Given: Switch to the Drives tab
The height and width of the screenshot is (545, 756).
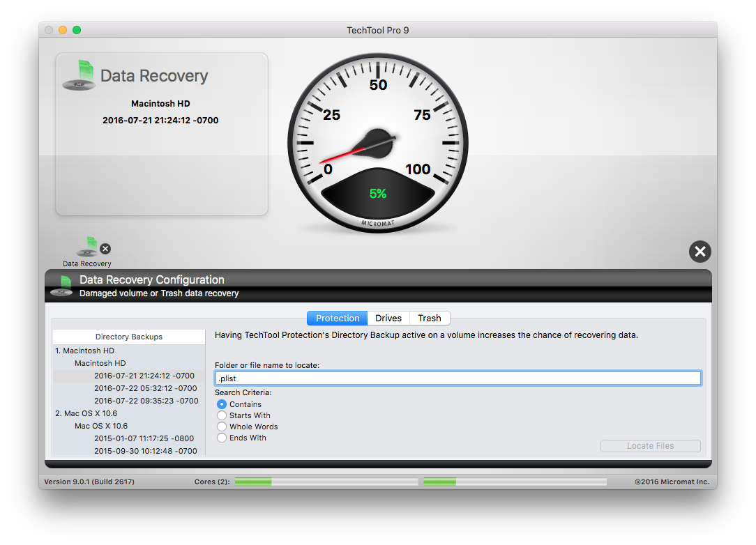Looking at the screenshot, I should [x=388, y=318].
